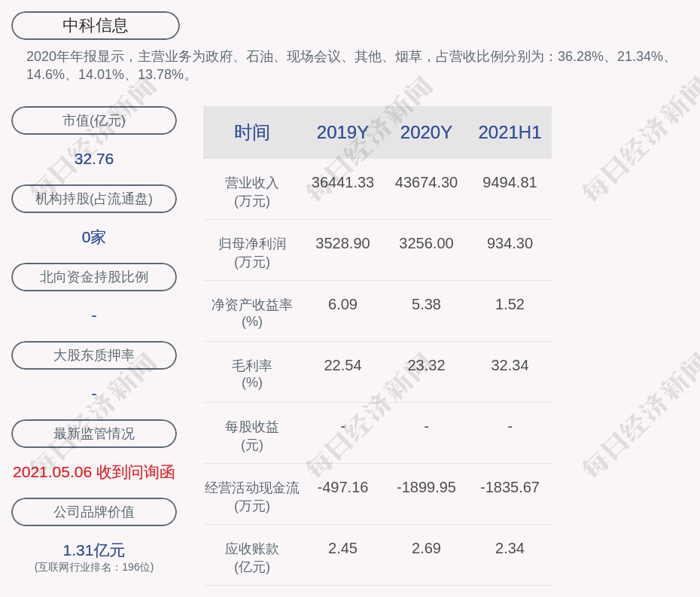Select revenue value 9494.81

pyautogui.click(x=510, y=183)
